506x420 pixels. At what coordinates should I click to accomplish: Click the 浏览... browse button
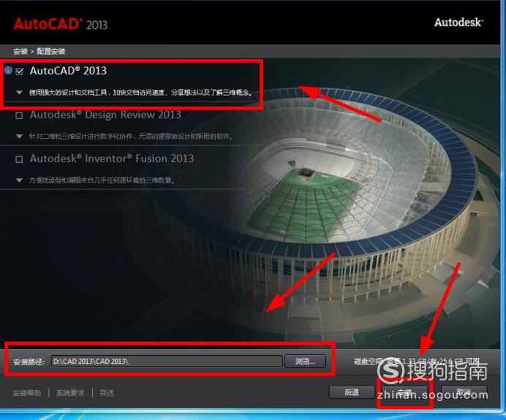pos(305,362)
